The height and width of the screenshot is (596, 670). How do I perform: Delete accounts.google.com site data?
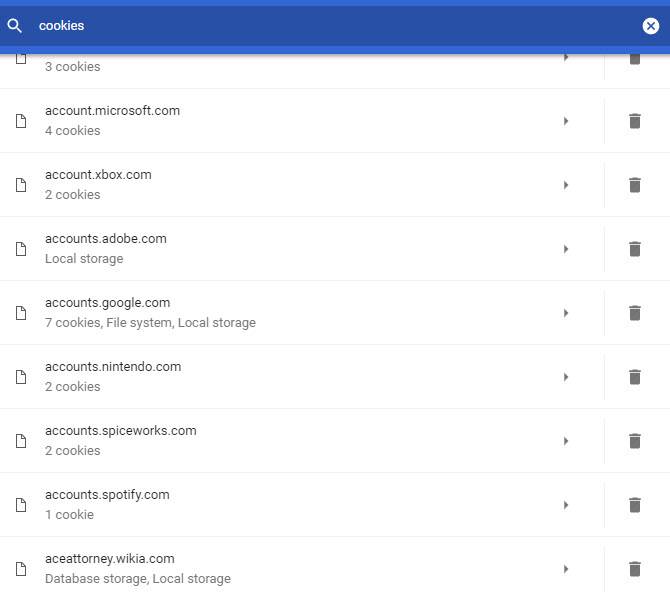635,313
